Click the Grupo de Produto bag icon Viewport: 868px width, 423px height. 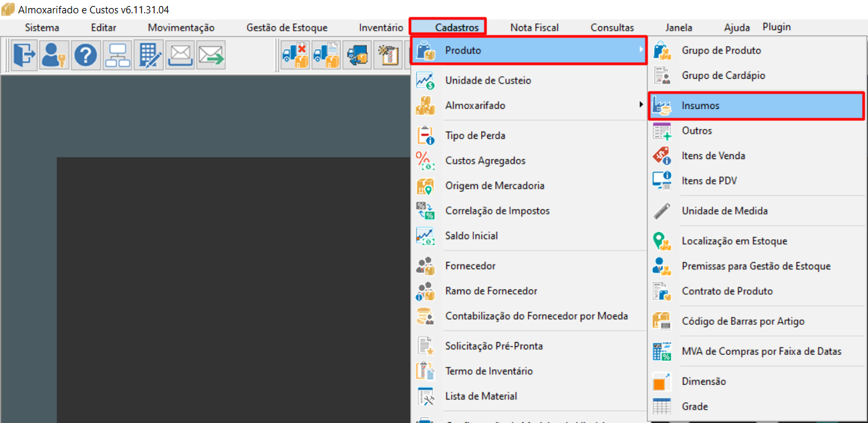[662, 50]
